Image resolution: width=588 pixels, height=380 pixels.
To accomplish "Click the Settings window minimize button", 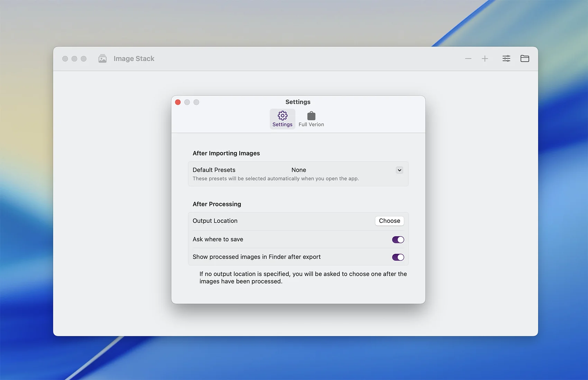I will pos(187,102).
